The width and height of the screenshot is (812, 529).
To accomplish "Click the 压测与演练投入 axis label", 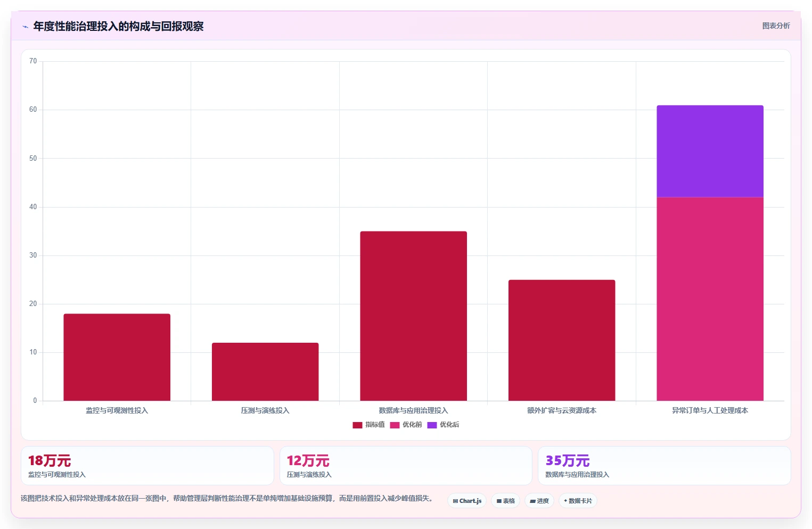I will (265, 410).
